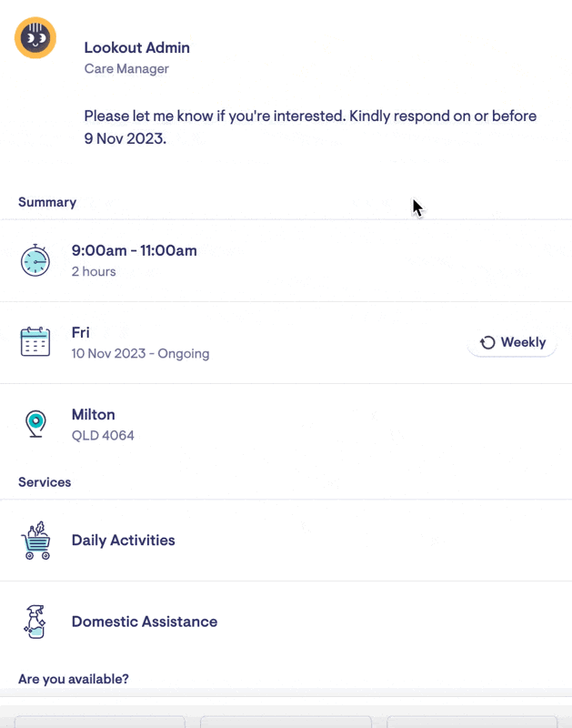Click the message text about responding by 9 Nov
Image resolution: width=572 pixels, height=728 pixels.
click(x=310, y=127)
